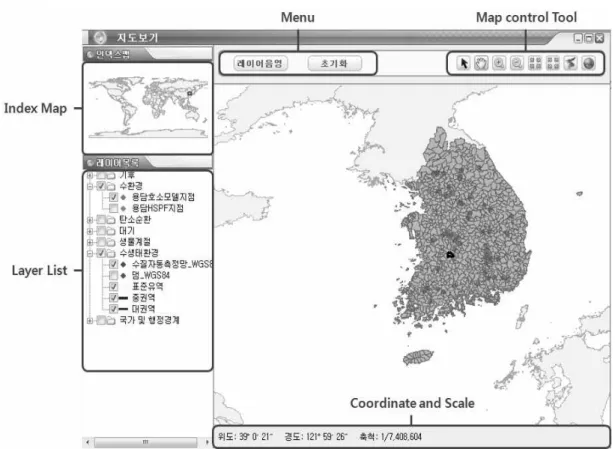Click the 레이어음영 button
615x449 pixels.
pyautogui.click(x=260, y=64)
